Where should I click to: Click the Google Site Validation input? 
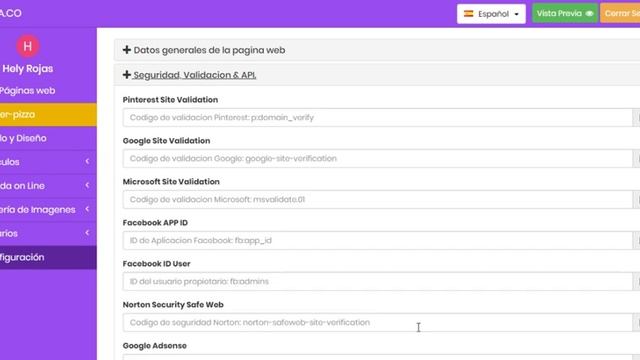[x=378, y=158]
